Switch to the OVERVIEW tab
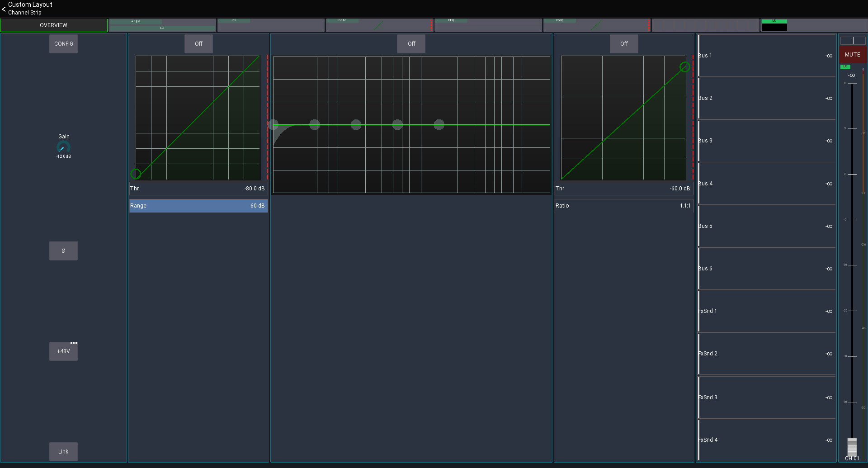Image resolution: width=868 pixels, height=468 pixels. pyautogui.click(x=54, y=25)
